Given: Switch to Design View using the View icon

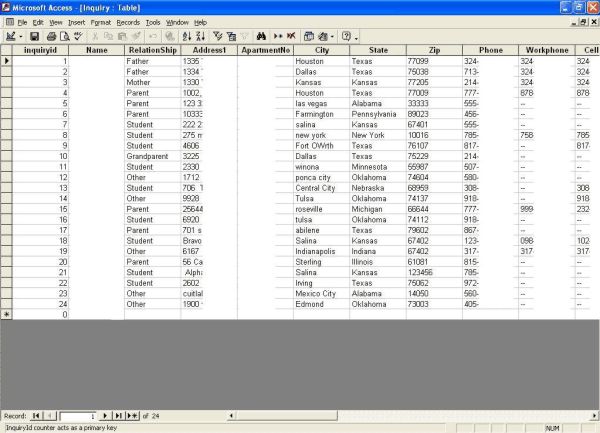Looking at the screenshot, I should tap(11, 36).
